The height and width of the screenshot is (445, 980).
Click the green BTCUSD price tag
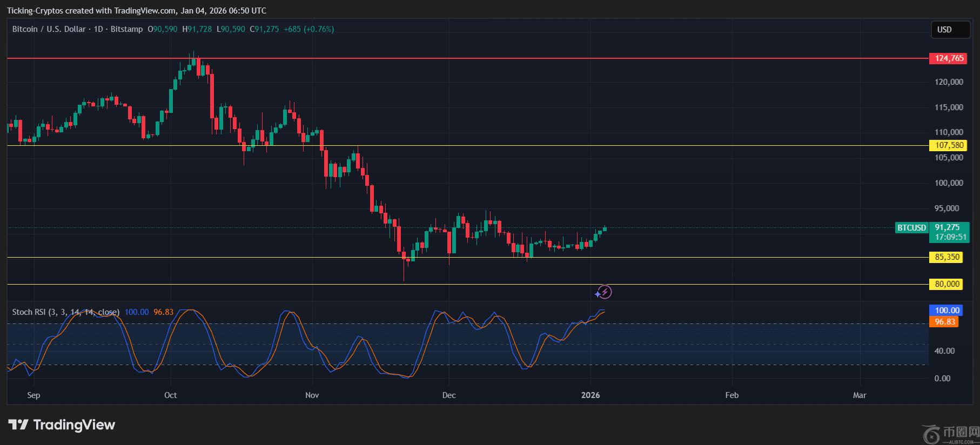click(911, 228)
